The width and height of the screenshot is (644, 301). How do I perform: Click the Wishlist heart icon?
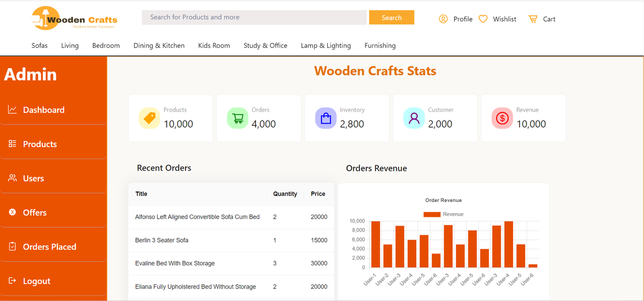483,19
